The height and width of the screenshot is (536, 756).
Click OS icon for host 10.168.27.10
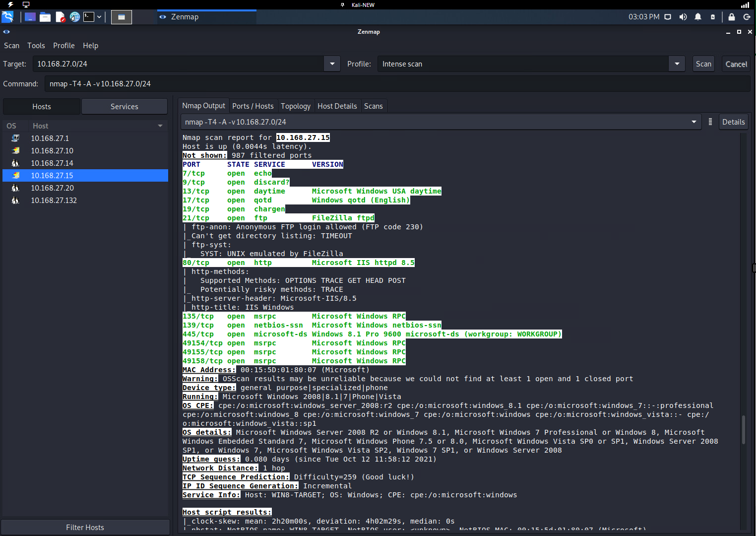(15, 151)
